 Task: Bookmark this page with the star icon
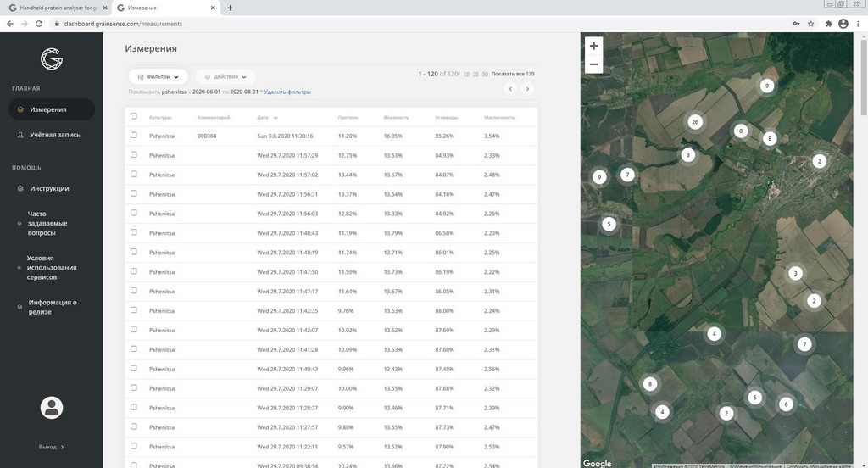(x=811, y=24)
